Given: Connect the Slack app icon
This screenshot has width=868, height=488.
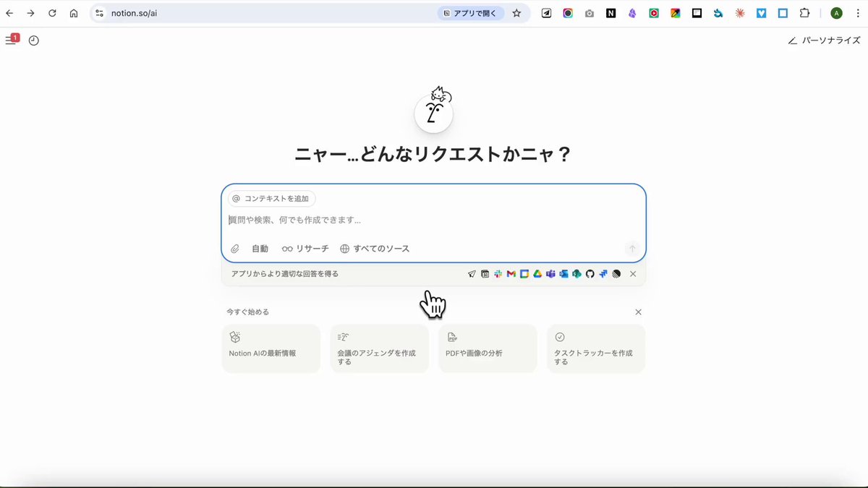Looking at the screenshot, I should pyautogui.click(x=498, y=274).
